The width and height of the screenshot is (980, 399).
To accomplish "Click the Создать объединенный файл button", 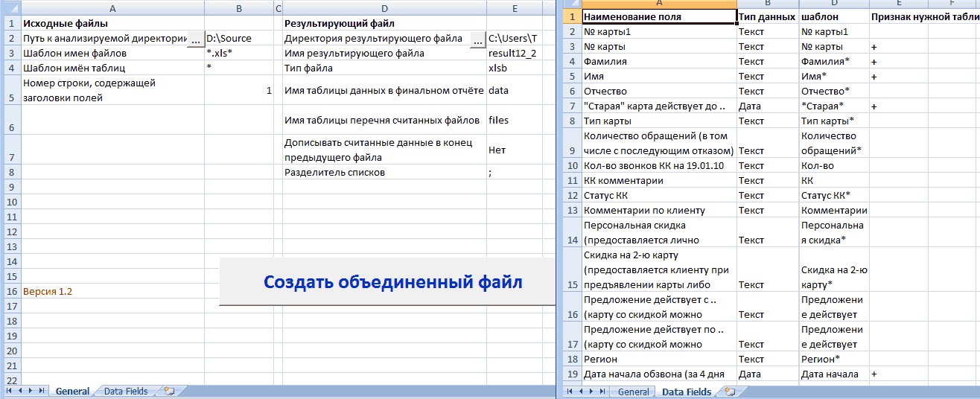I will 387,282.
